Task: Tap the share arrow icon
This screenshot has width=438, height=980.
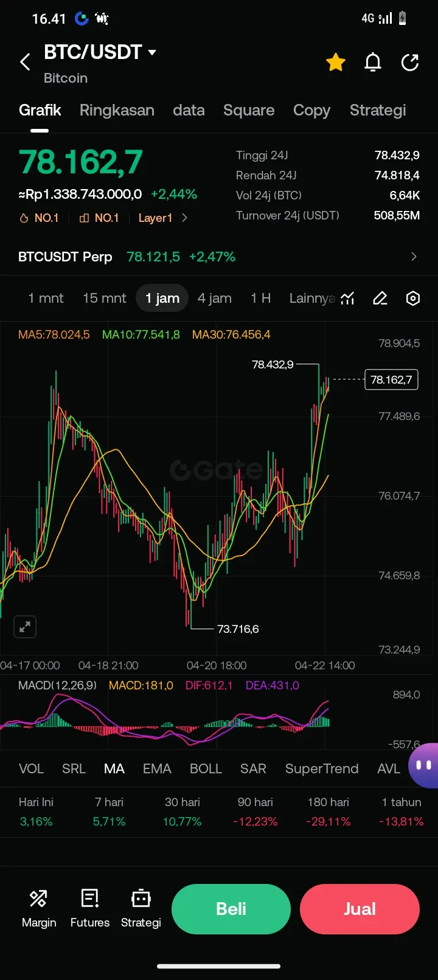Action: [x=411, y=62]
